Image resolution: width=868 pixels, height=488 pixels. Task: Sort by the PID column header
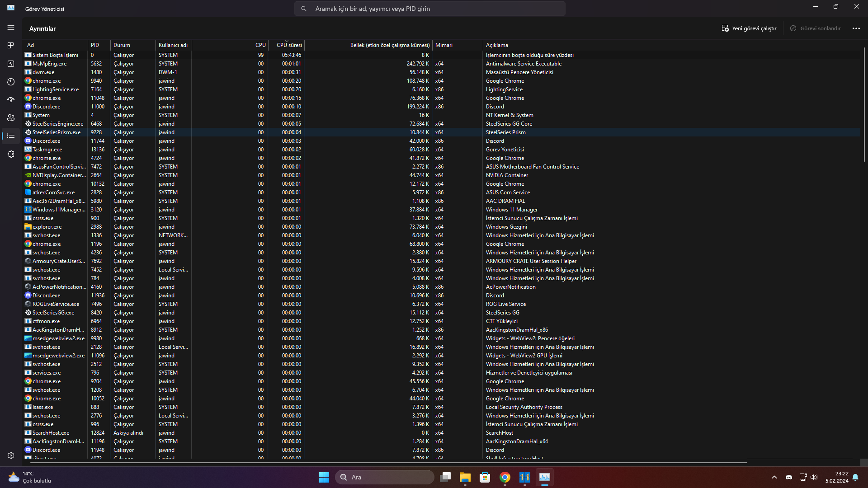[x=99, y=45]
